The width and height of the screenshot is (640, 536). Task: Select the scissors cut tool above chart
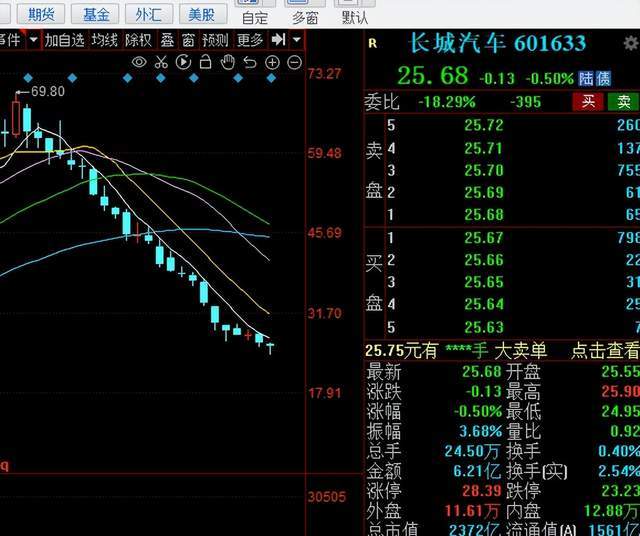pyautogui.click(x=161, y=62)
